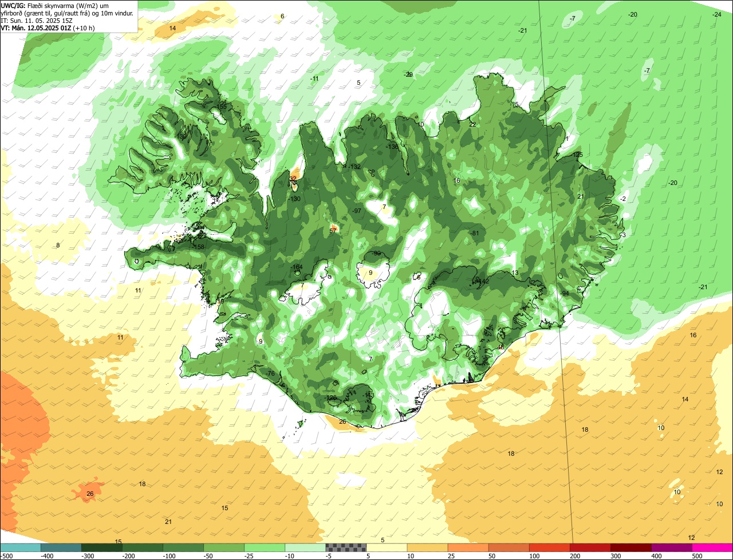Click the 200 to 300 red swatch
The height and width of the screenshot is (560, 733).
[590, 547]
